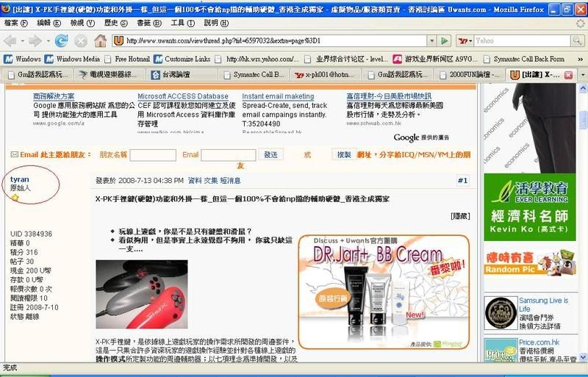Open Customize Links bookmark
The height and width of the screenshot is (377, 588).
[x=182, y=59]
